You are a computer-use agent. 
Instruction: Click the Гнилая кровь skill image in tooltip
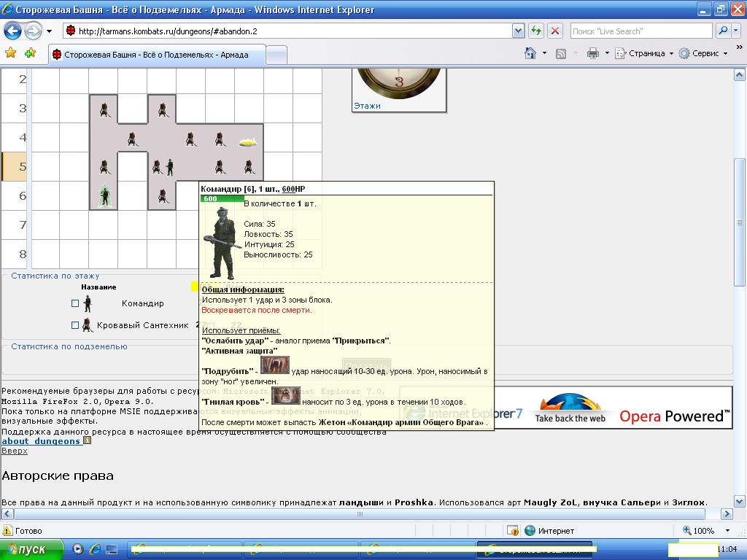[286, 396]
